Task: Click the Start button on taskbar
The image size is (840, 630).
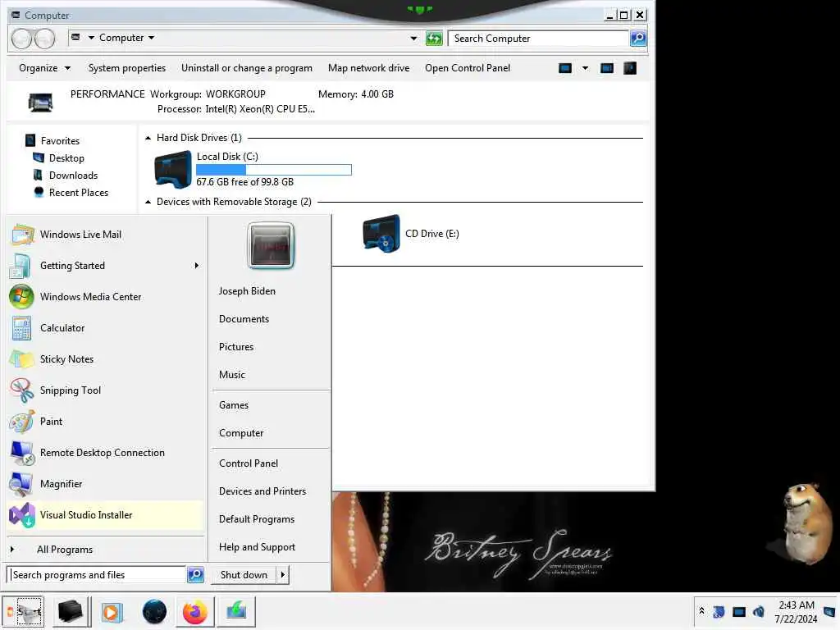Action: tap(22, 611)
